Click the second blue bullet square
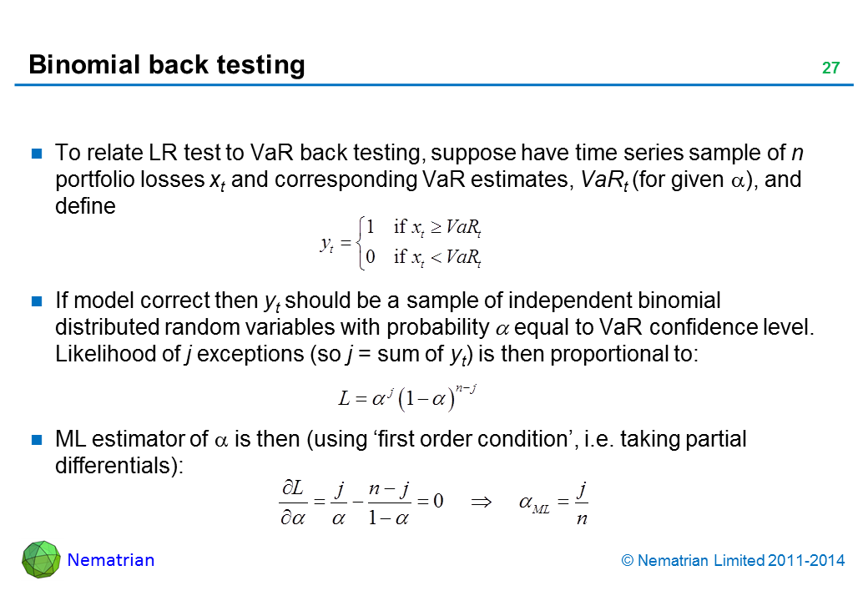The width and height of the screenshot is (868, 601). pyautogui.click(x=37, y=300)
